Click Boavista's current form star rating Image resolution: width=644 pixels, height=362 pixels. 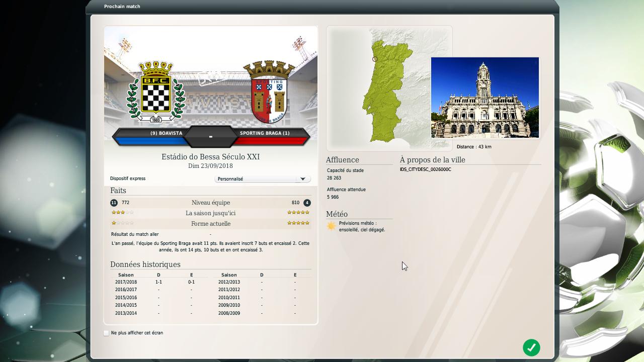122,223
